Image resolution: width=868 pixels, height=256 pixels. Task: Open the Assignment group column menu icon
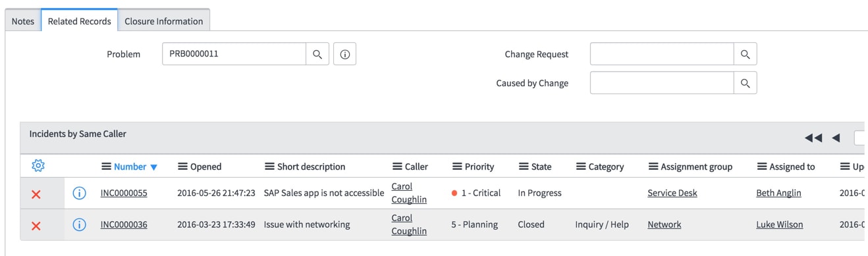tap(653, 166)
